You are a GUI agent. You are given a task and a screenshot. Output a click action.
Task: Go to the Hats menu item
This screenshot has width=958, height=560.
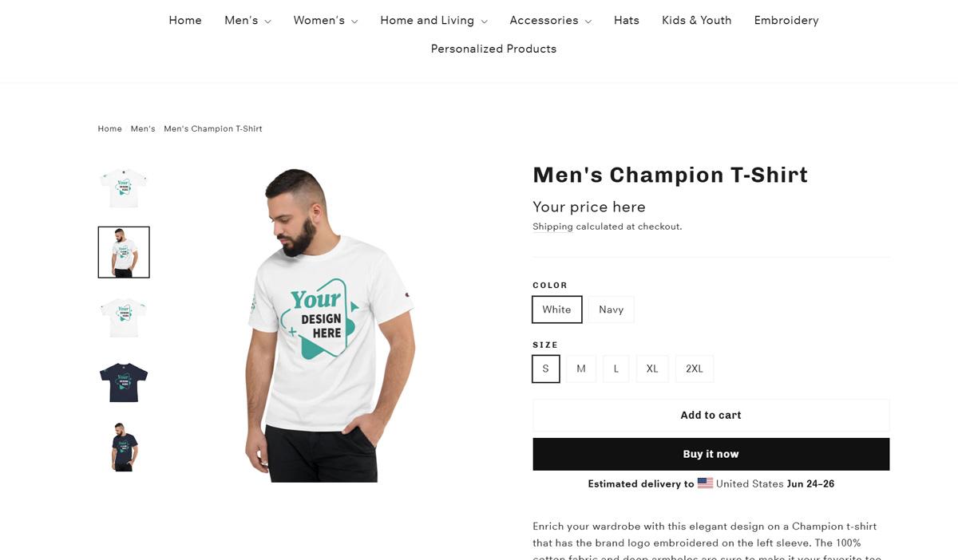[627, 21]
